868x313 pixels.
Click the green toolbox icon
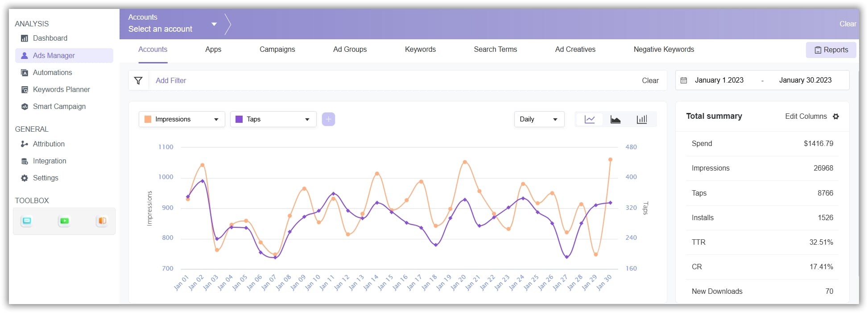tap(64, 221)
